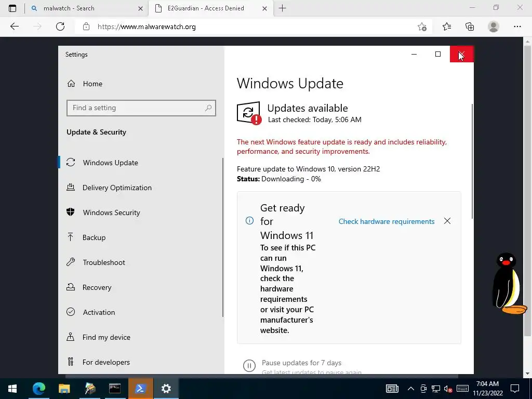Screen dimensions: 532x399
Task: Click the For developers tools icon
Action: click(71, 362)
